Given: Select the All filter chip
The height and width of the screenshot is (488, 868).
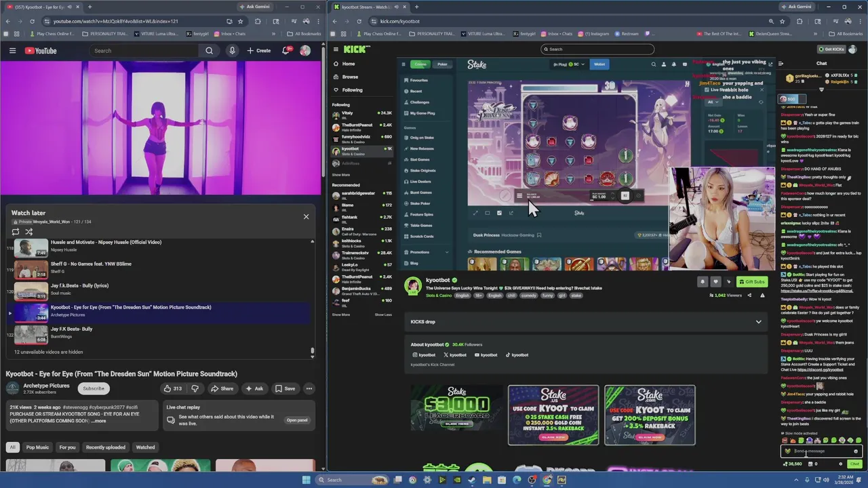Looking at the screenshot, I should [x=12, y=447].
